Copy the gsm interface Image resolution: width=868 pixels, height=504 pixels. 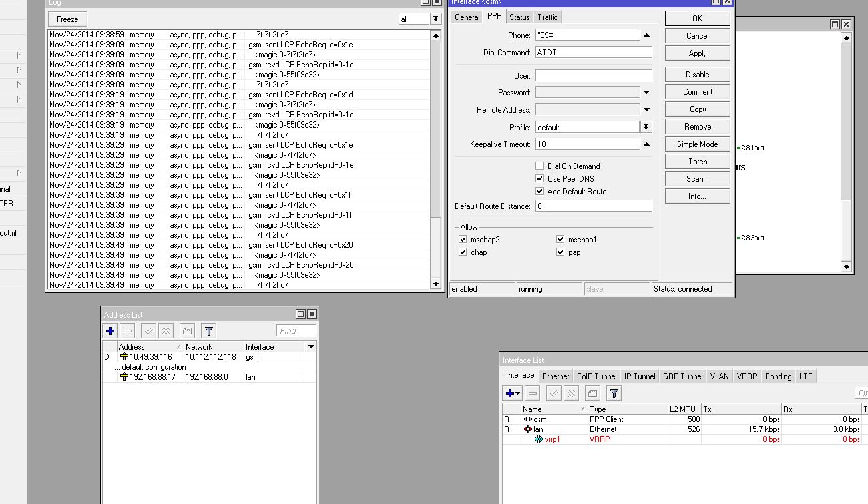[x=697, y=109]
